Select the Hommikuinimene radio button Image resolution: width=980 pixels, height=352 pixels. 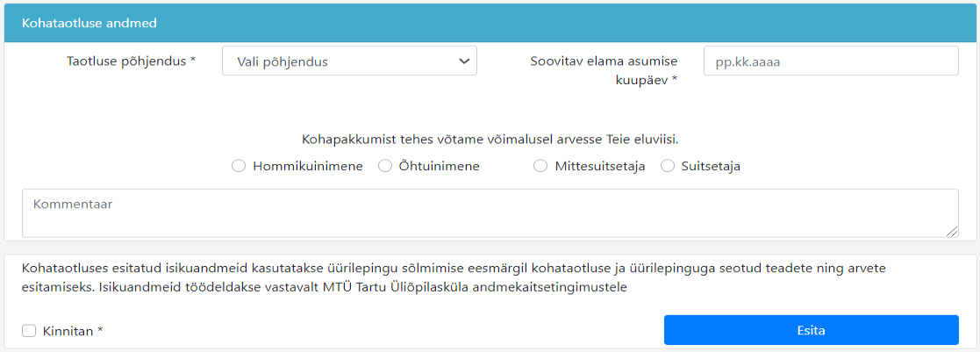point(239,166)
